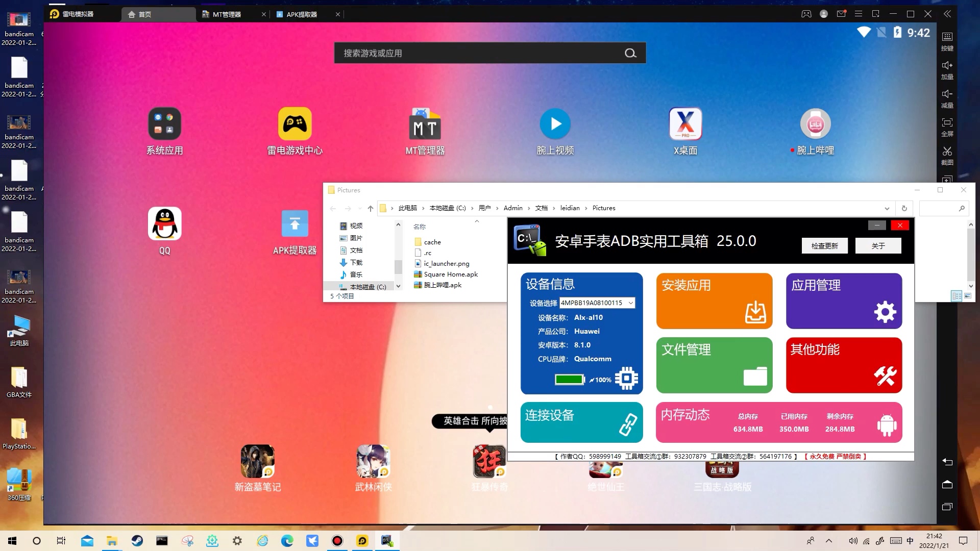Show hidden tray icons chevron
This screenshot has width=980, height=551.
tap(828, 541)
